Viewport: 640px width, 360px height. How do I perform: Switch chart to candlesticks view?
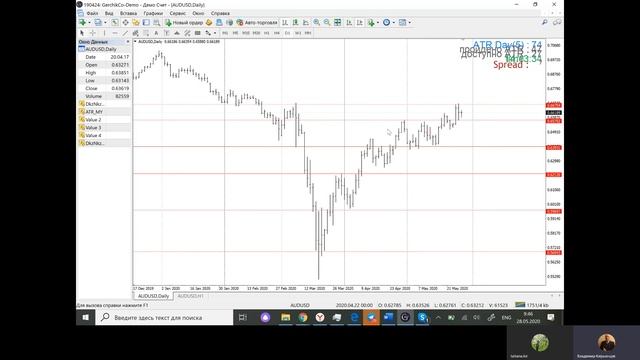point(296,22)
